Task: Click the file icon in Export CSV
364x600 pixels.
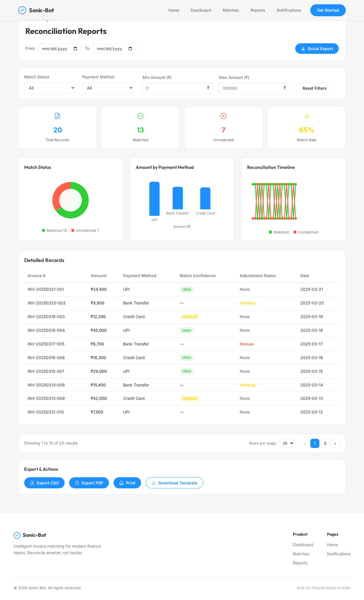Action: click(32, 483)
